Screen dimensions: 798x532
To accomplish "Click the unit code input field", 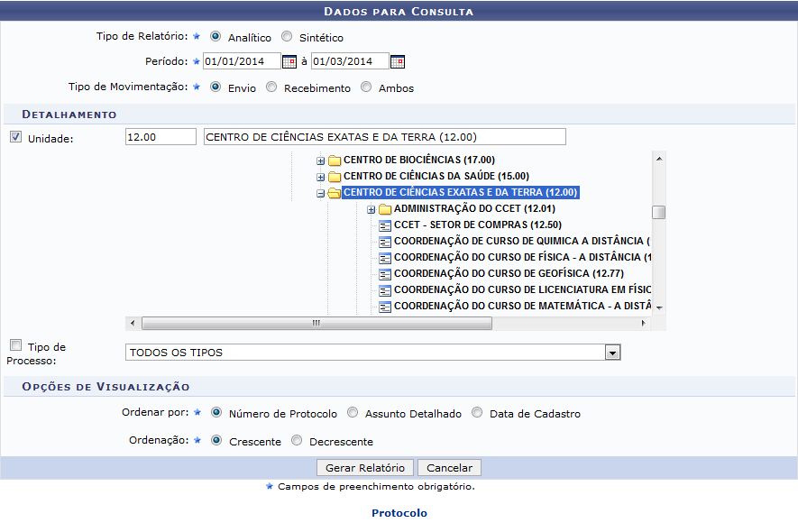I will (161, 136).
